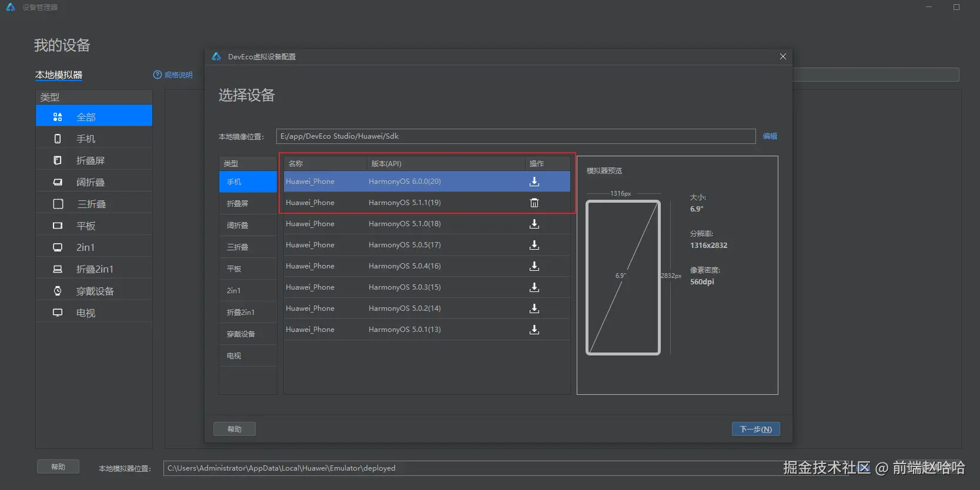
Task: Download the HarmonyOS 5.0.5(17) image
Action: pos(534,245)
